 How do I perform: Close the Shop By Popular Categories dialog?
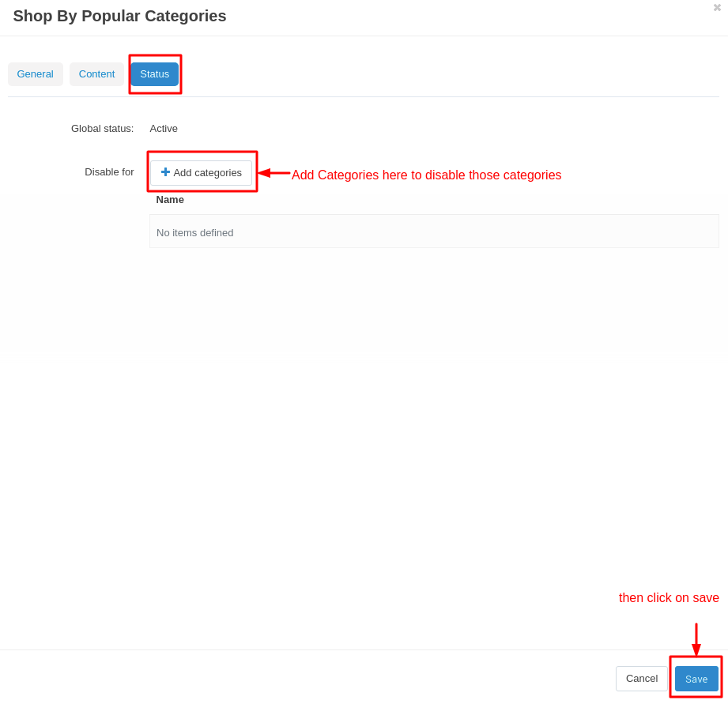tap(717, 7)
